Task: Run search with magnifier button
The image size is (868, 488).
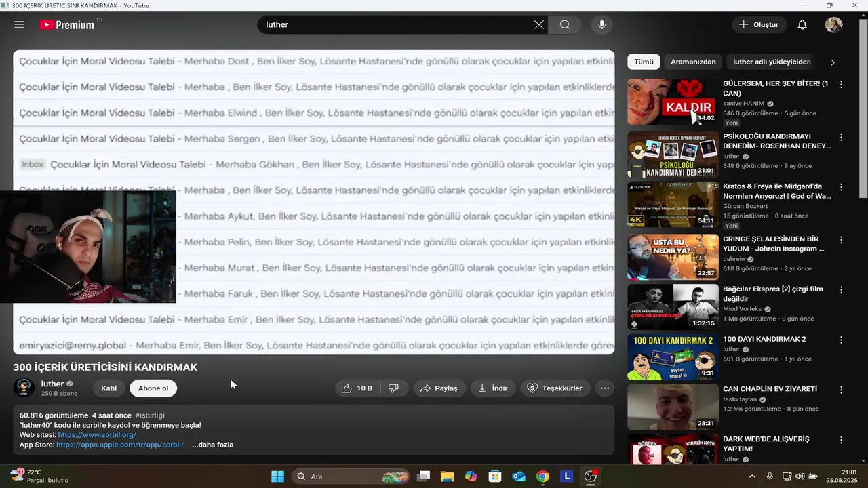Action: tap(565, 24)
